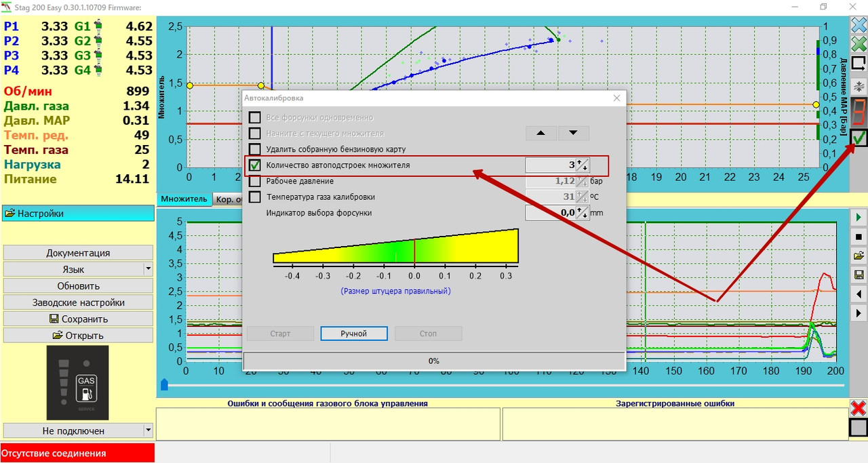Step oscilloscope back with left arrow icon

[x=859, y=294]
